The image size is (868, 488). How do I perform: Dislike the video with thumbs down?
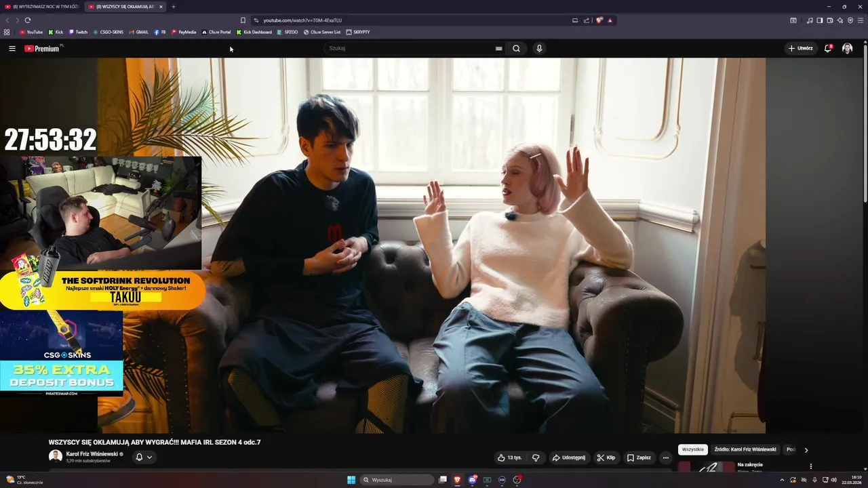[536, 457]
